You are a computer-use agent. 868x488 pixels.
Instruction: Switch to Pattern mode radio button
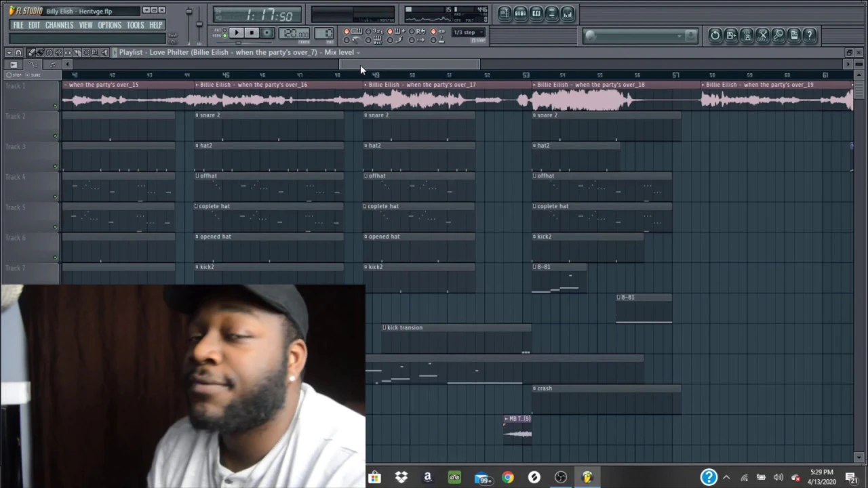click(224, 30)
